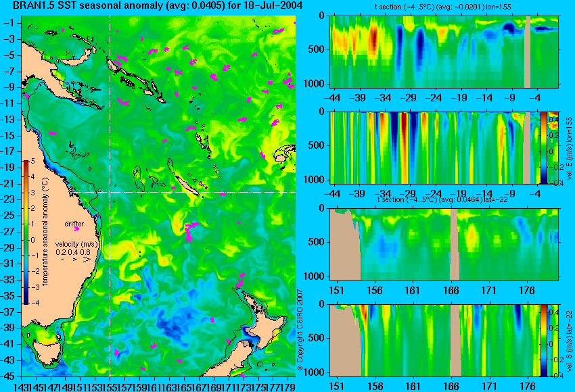Click the '-29' tick of the top temperature section
Image resolution: width=575 pixels, height=392 pixels.
click(408, 98)
